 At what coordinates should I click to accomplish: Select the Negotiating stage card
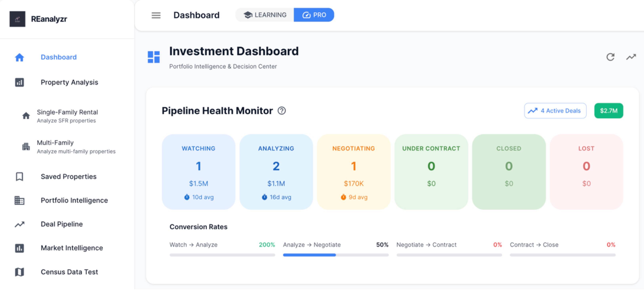click(354, 172)
